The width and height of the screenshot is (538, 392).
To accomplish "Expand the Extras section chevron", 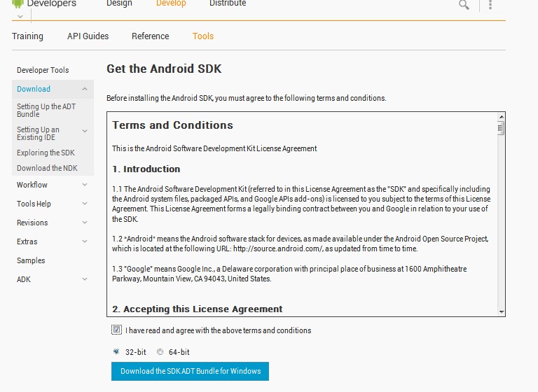I will click(85, 241).
